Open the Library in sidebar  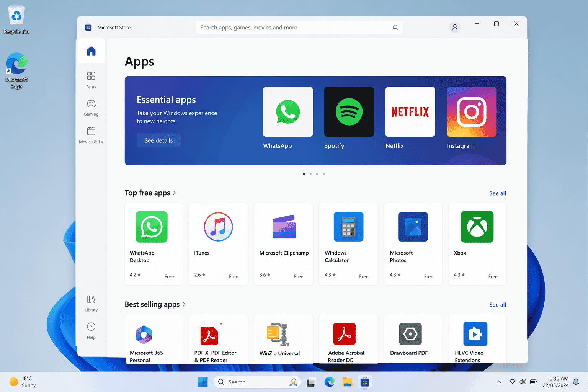tap(91, 304)
